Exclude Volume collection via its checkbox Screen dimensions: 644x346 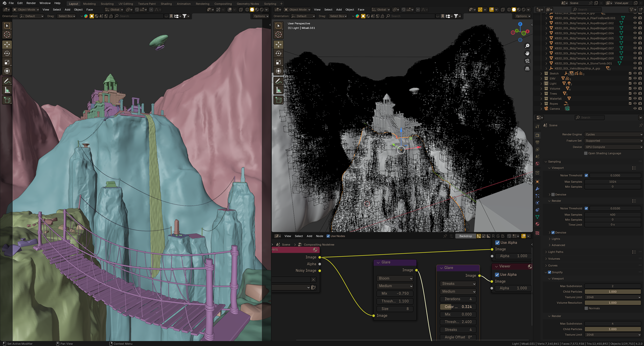click(x=630, y=88)
